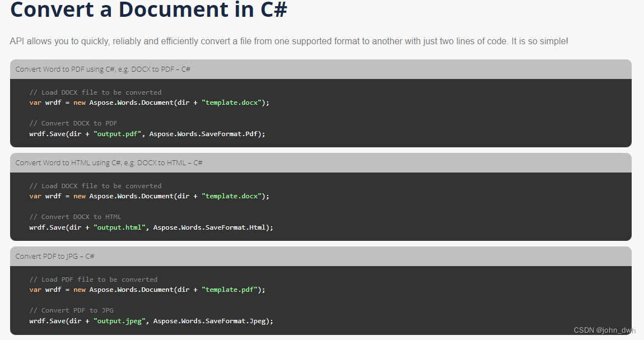Select 'Aspose.Words.SaveFormat.Html' in the second snippet

(211, 227)
